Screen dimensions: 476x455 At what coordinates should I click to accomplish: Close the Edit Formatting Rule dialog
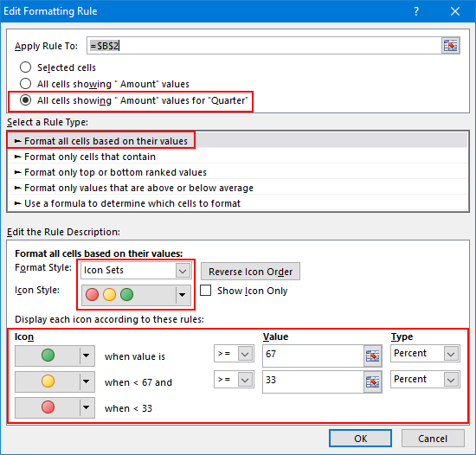(x=455, y=11)
